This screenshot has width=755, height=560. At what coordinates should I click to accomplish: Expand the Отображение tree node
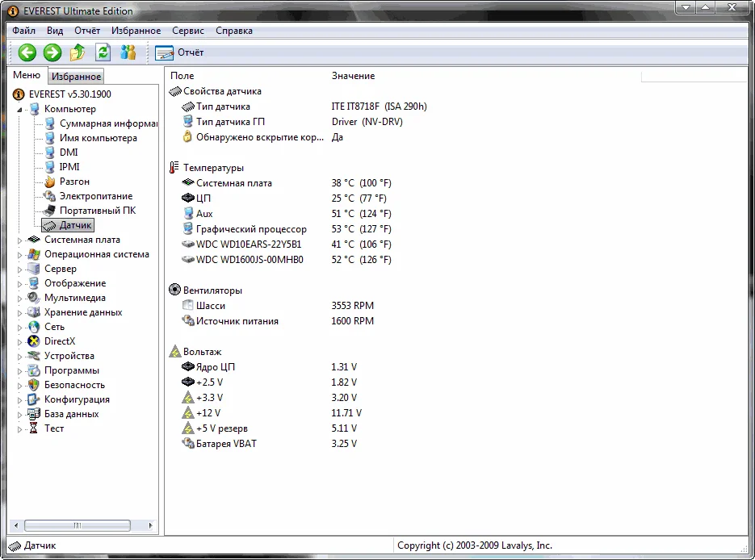[x=19, y=284]
